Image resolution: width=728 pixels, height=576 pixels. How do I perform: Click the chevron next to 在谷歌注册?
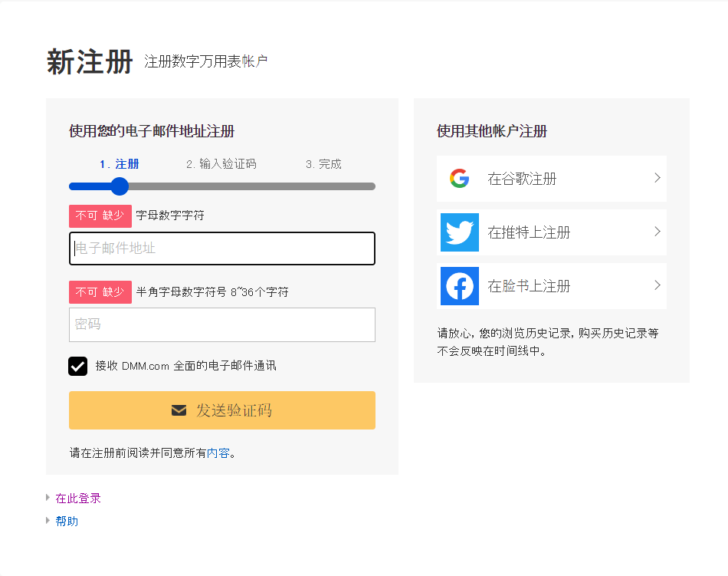click(x=657, y=179)
